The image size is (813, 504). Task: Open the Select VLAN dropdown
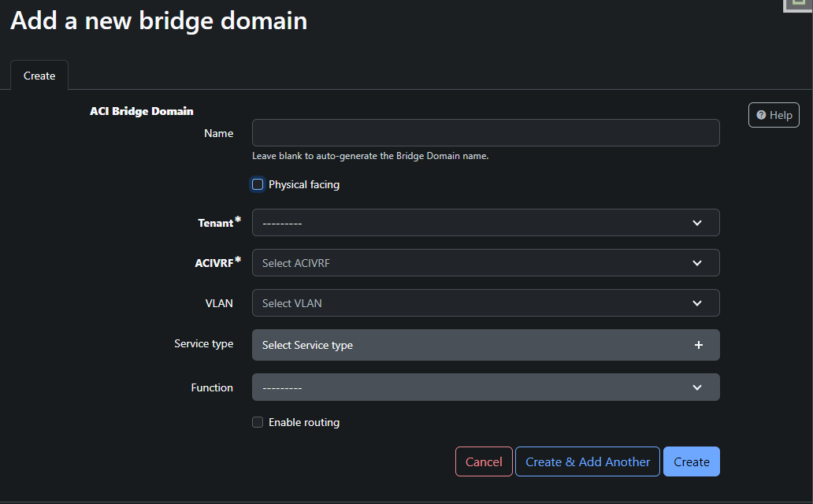tap(485, 303)
